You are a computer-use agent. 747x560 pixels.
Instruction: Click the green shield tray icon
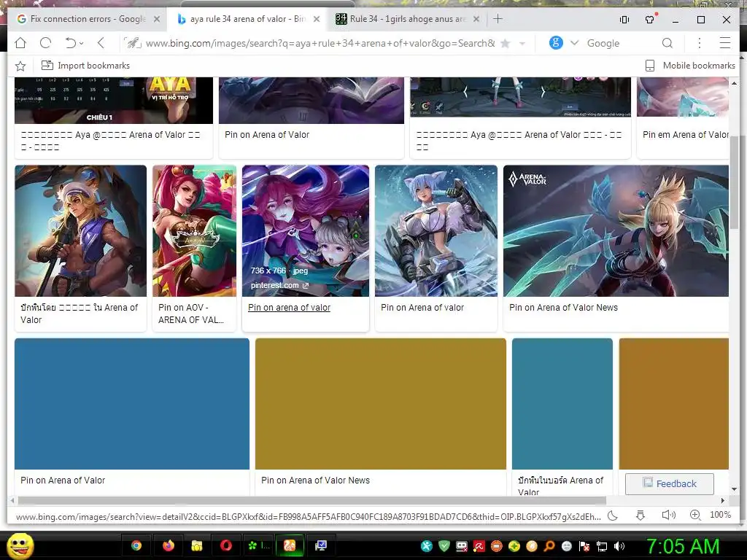(444, 546)
